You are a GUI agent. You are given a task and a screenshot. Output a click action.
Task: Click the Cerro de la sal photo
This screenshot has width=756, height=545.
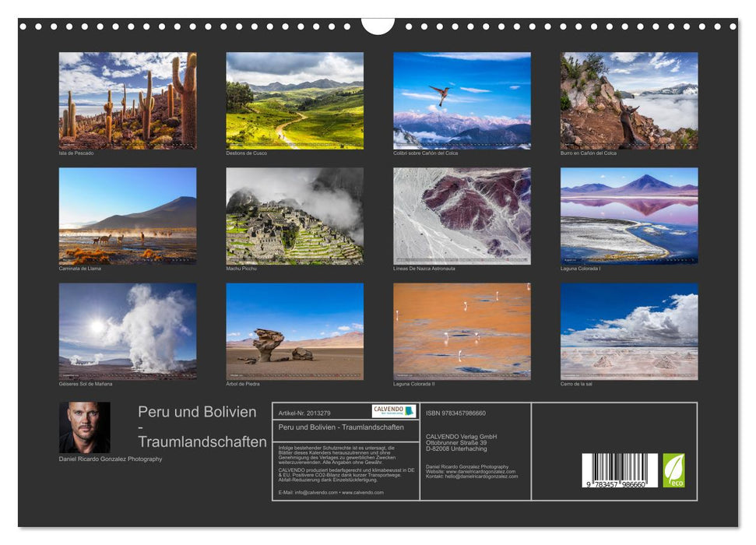point(629,331)
